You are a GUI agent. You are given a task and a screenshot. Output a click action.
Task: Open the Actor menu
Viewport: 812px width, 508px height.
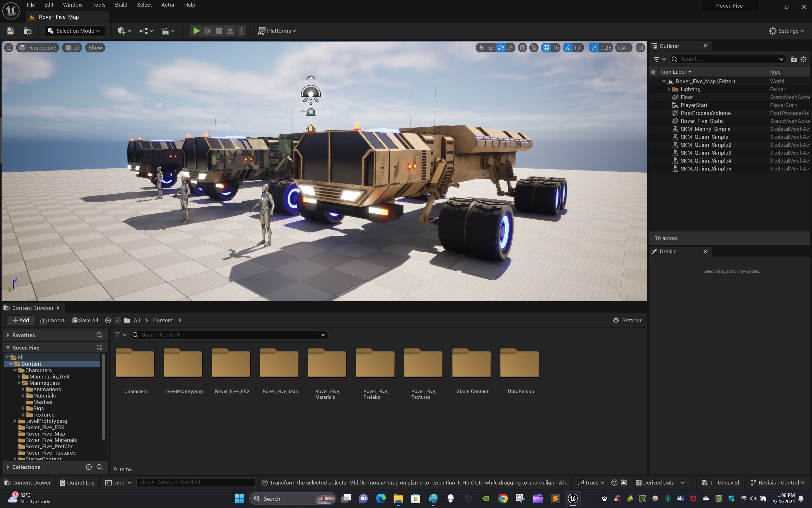(x=168, y=5)
